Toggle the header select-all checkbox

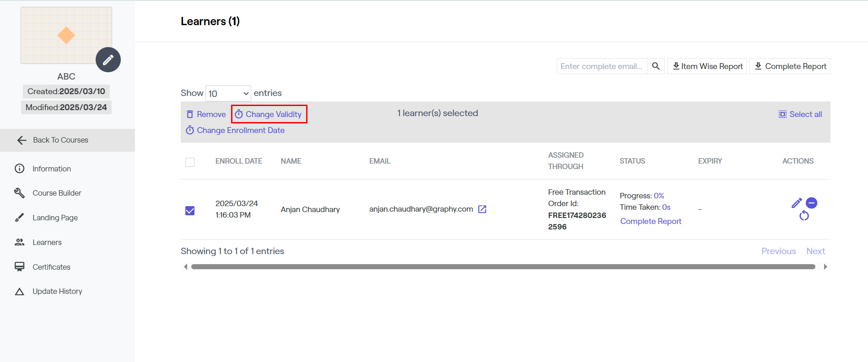click(x=190, y=162)
